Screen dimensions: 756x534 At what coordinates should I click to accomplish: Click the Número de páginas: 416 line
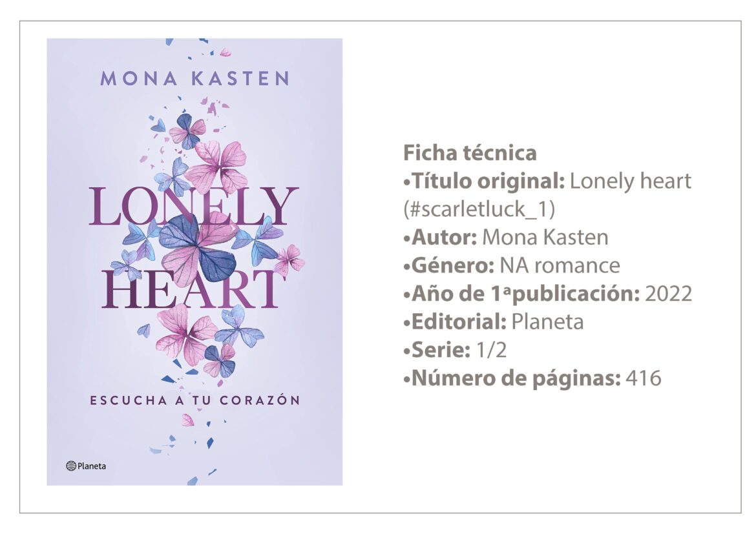(532, 378)
